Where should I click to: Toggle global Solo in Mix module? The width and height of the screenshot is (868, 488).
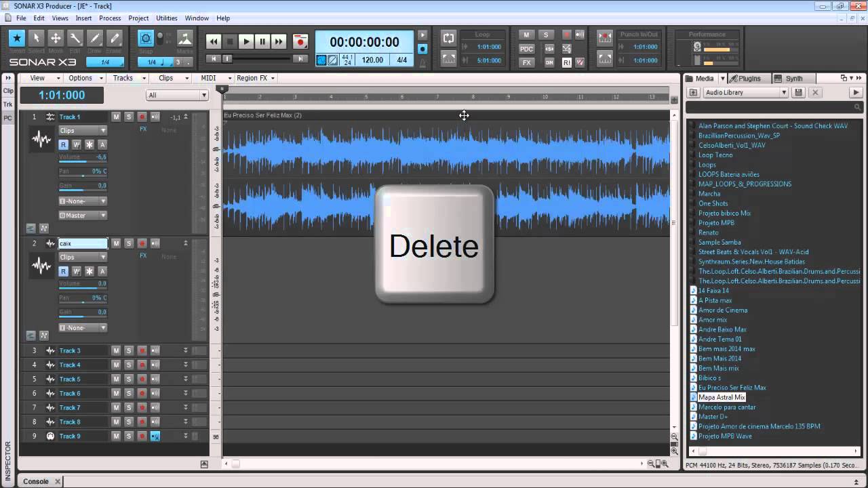point(545,35)
